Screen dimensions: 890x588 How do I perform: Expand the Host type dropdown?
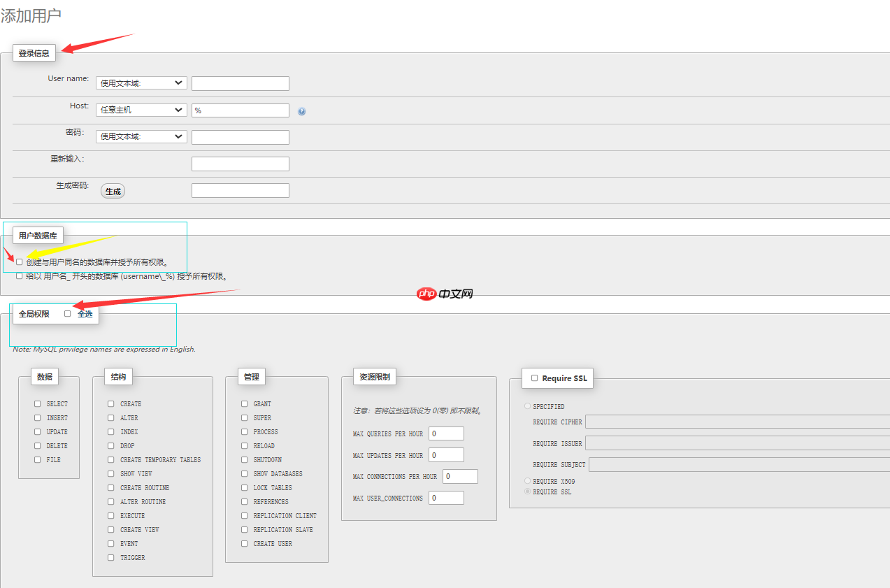(141, 110)
